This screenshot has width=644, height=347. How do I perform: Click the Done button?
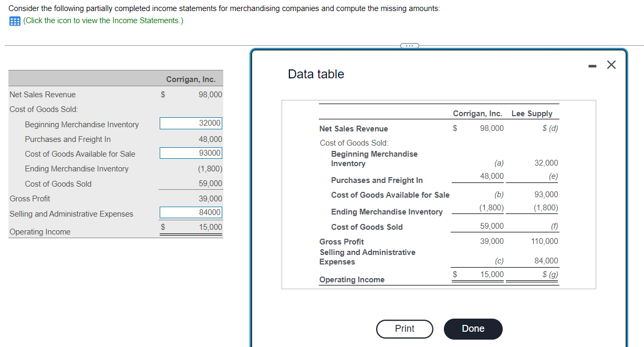pos(473,329)
